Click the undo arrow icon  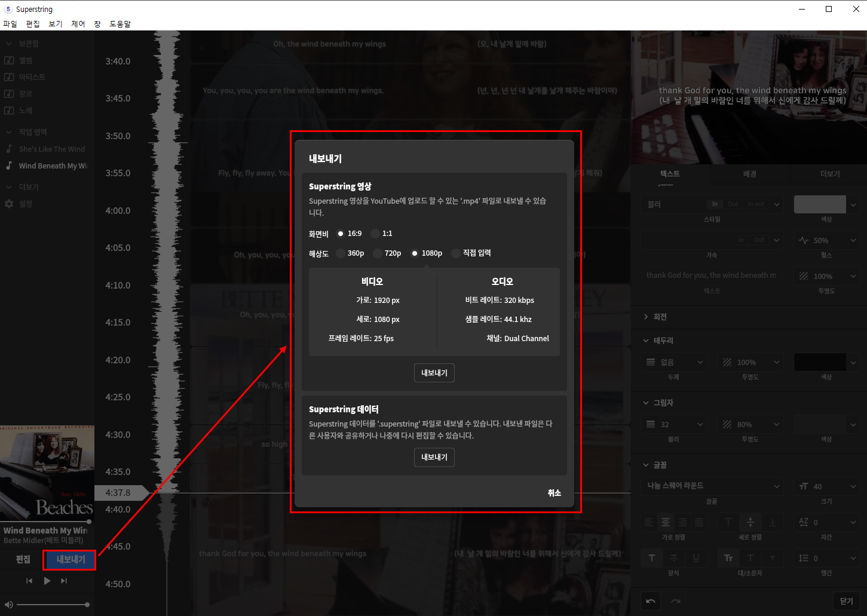(651, 601)
